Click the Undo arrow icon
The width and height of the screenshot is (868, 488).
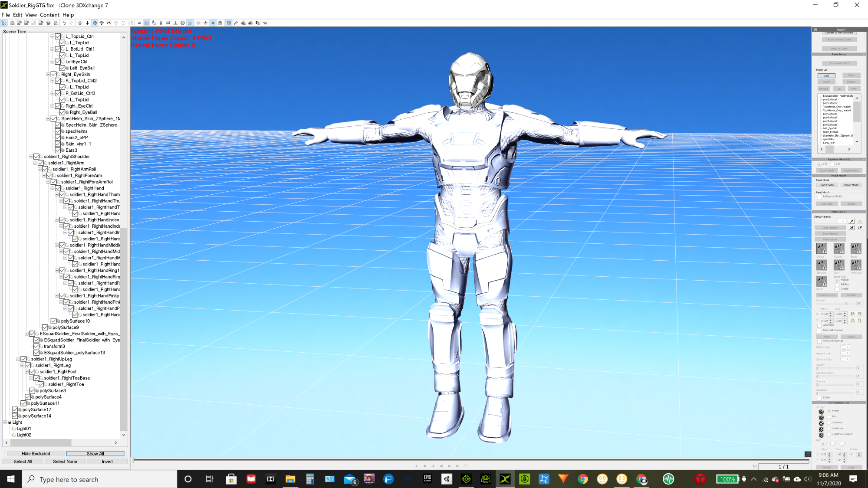[64, 23]
